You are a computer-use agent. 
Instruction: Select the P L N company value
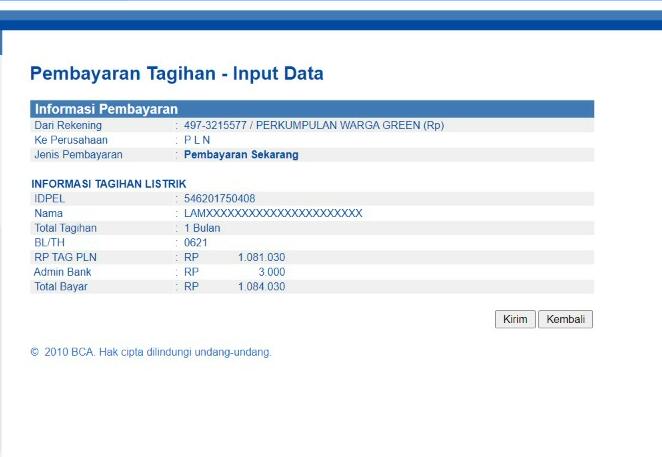pos(197,140)
